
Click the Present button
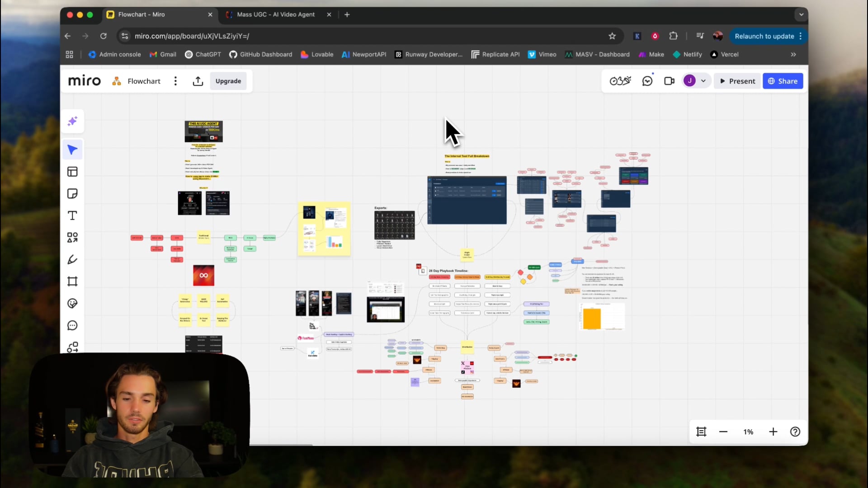[737, 81]
